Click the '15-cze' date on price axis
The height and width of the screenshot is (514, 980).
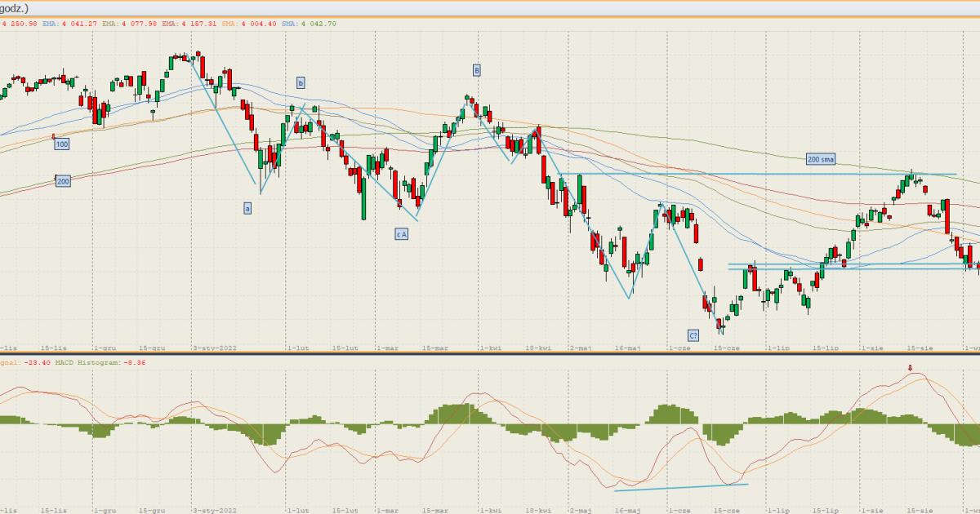(x=725, y=348)
